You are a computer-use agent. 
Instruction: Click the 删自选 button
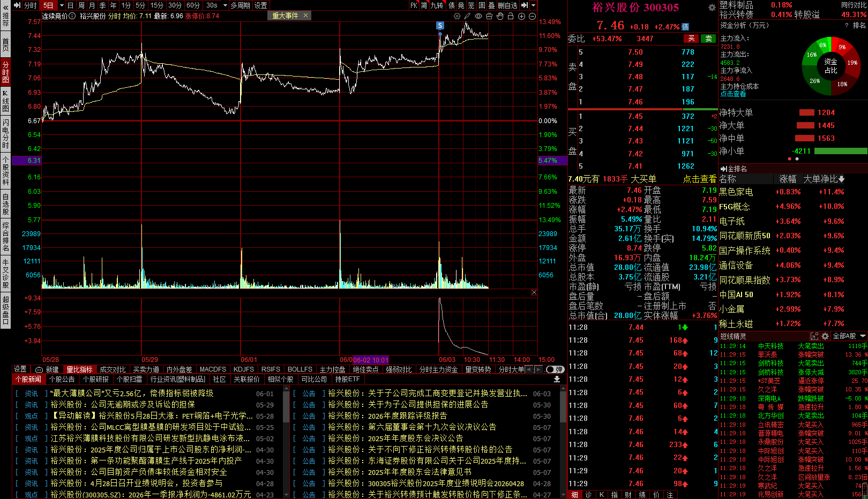[x=507, y=5]
